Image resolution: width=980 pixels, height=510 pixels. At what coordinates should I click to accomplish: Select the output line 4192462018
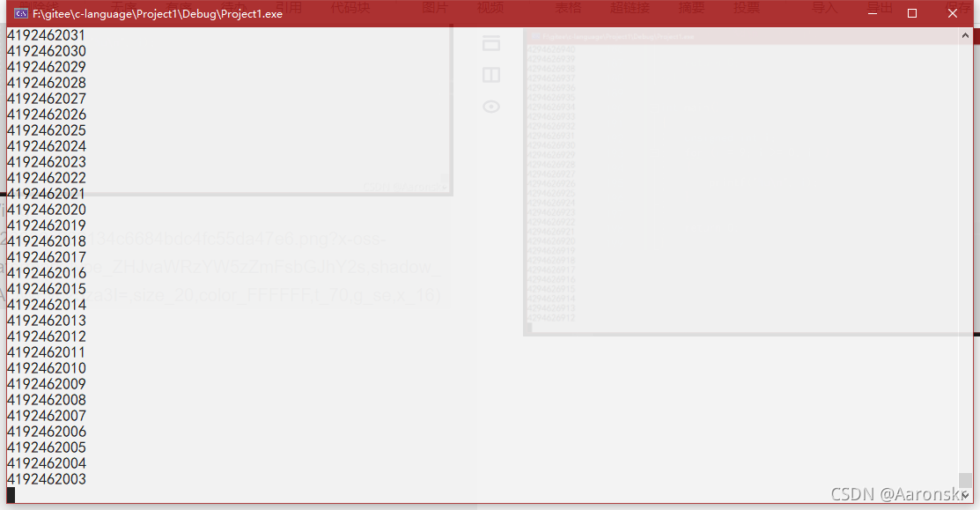click(x=47, y=242)
